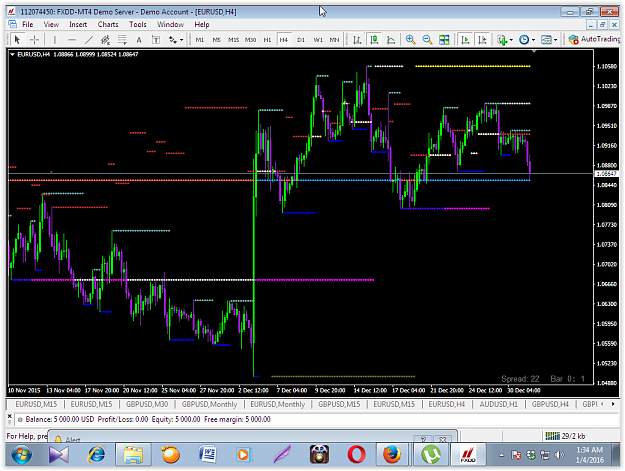Open the Window menu
Viewport: 625px width, 471px height.
[x=170, y=24]
